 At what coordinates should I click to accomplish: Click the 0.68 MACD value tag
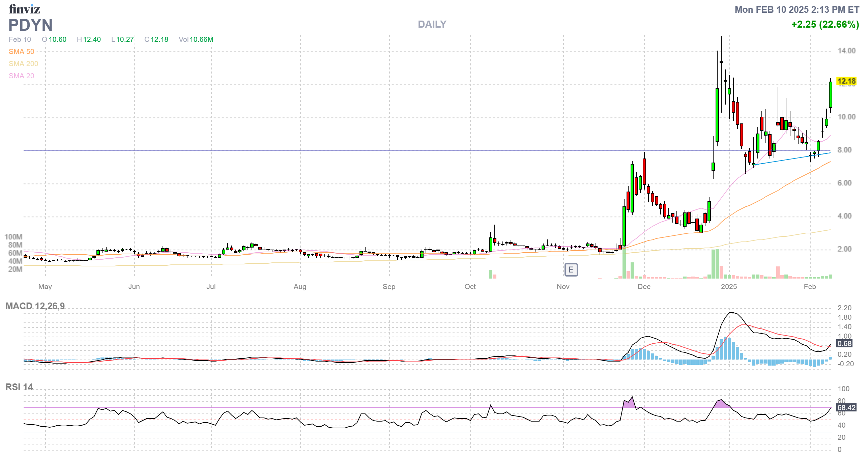click(844, 344)
